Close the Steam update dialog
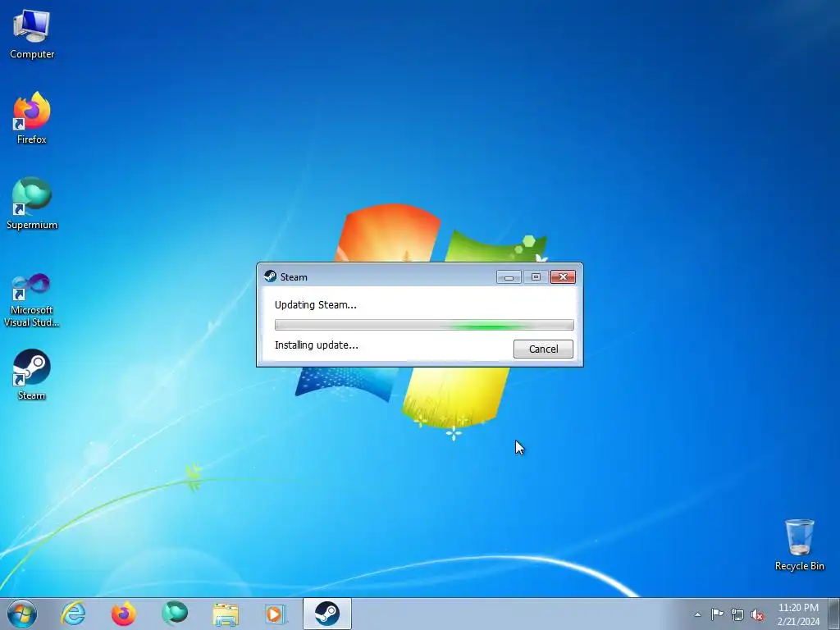The height and width of the screenshot is (630, 840). coord(563,277)
